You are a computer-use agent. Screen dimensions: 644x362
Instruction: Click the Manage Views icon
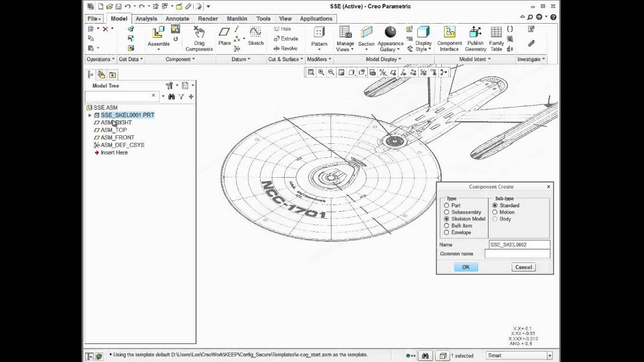[345, 33]
